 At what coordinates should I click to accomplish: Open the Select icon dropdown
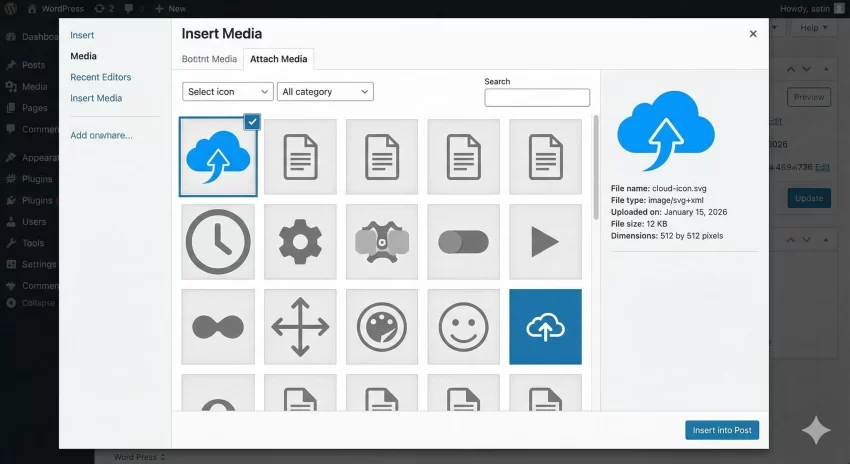point(228,92)
